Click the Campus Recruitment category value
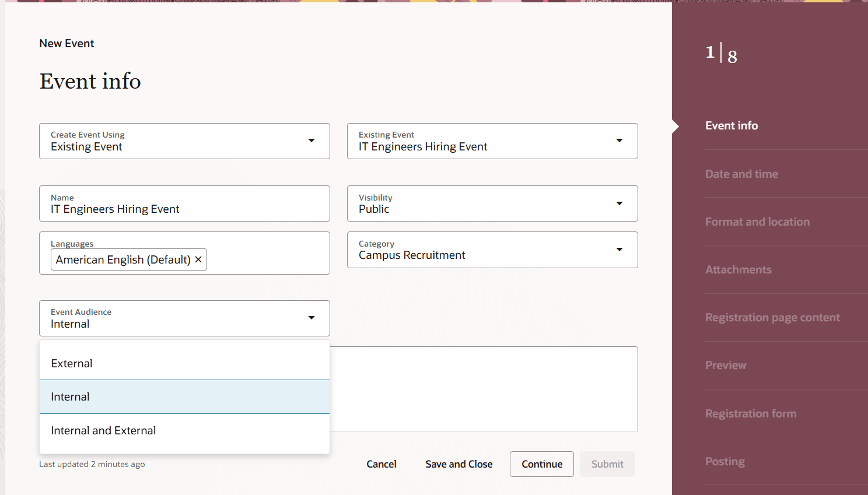The height and width of the screenshot is (495, 868). 412,255
